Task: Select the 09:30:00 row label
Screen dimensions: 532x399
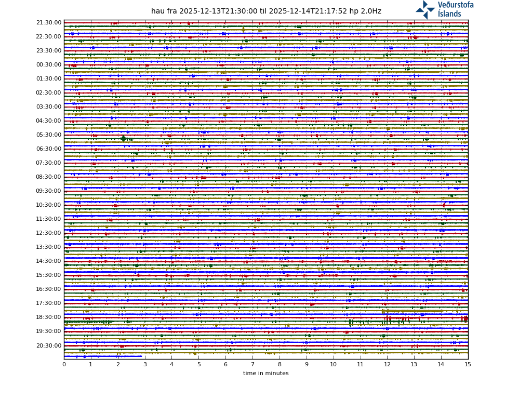Action: [49, 191]
